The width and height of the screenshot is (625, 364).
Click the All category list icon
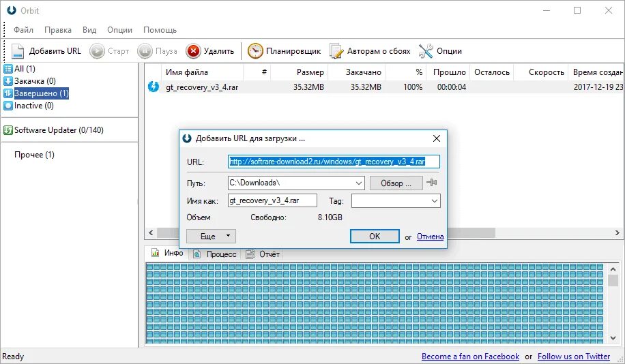(x=8, y=69)
